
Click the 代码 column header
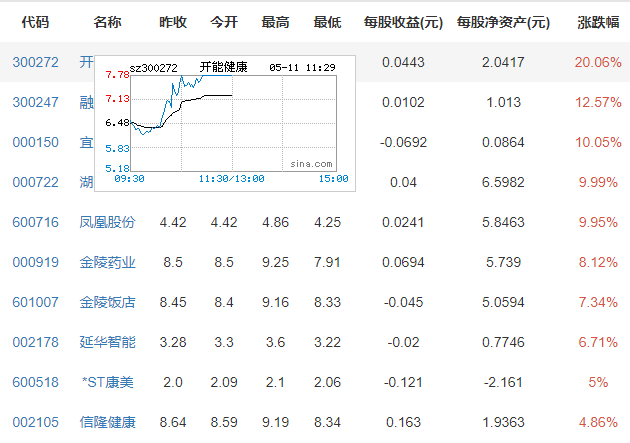[x=35, y=22]
